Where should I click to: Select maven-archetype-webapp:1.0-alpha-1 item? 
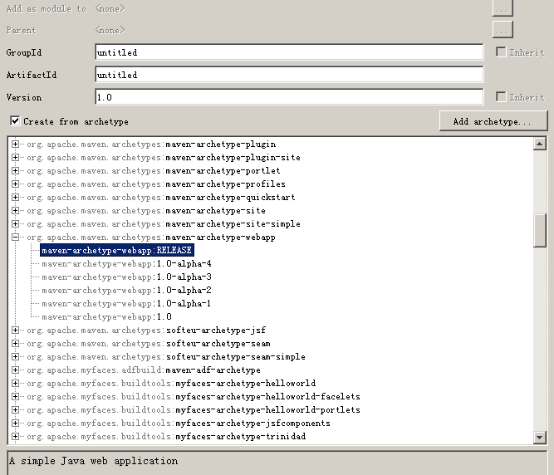[126, 304]
